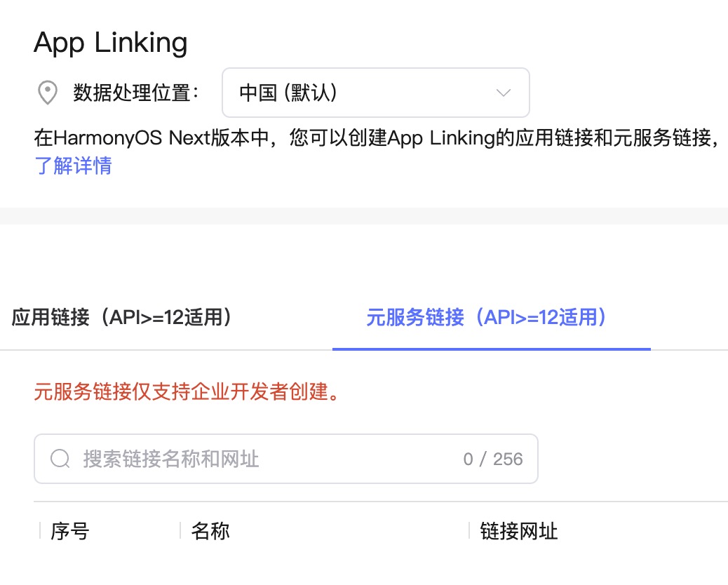Switch to the 应用链接 (API>=12适用) tab
The image size is (728, 585).
pos(121,318)
